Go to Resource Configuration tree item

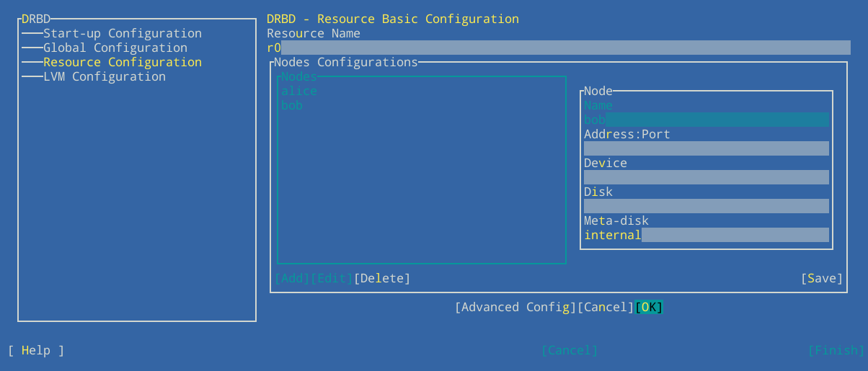[x=122, y=62]
